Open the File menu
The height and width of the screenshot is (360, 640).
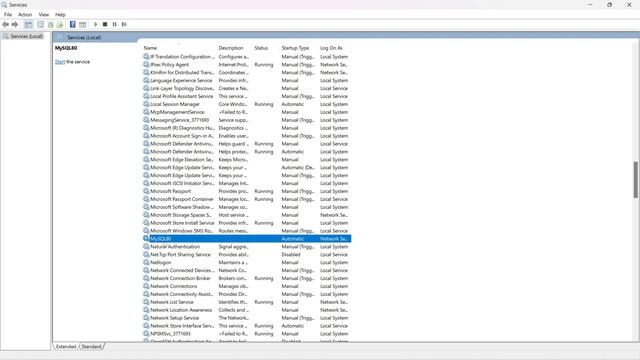8,14
